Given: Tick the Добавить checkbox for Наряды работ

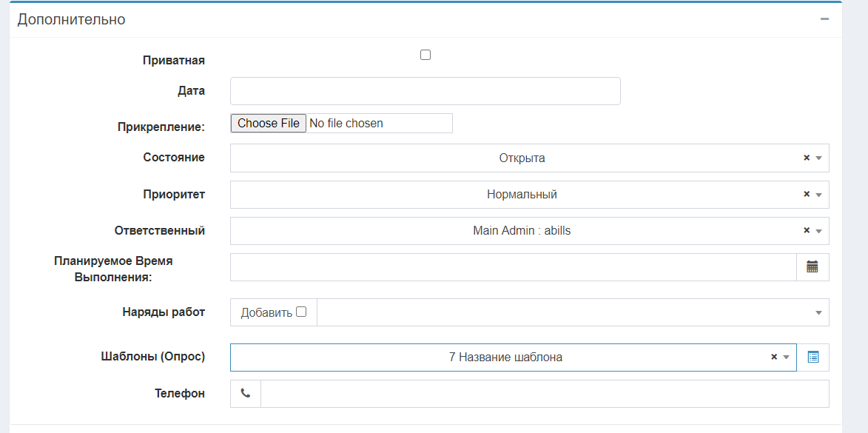Looking at the screenshot, I should point(301,312).
